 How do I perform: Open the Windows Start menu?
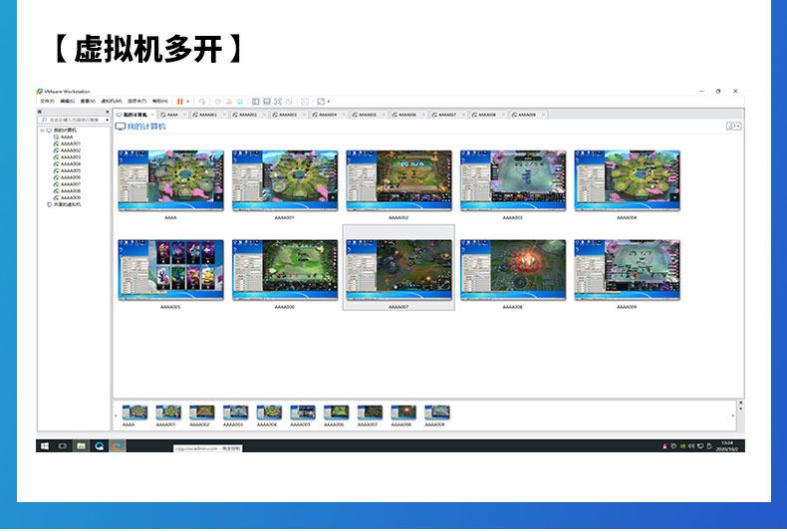coord(45,445)
